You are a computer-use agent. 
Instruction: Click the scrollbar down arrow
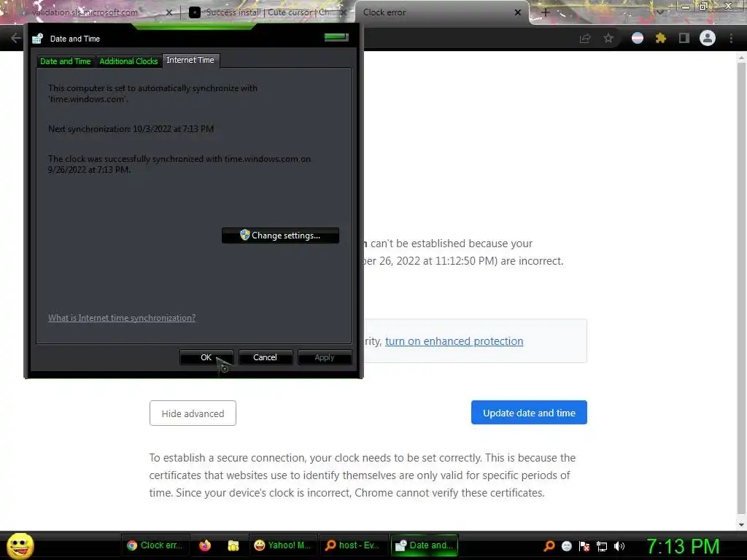tap(741, 525)
